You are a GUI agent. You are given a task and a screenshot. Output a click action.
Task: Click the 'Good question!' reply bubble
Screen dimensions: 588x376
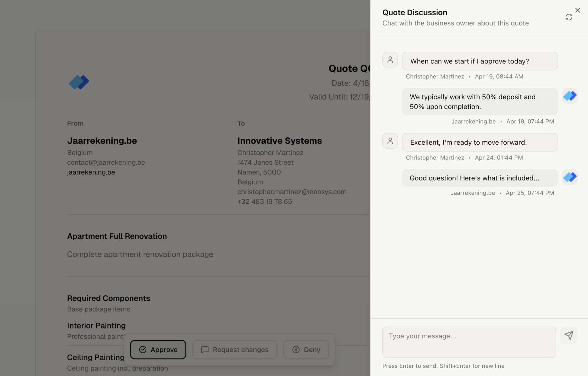tap(479, 178)
